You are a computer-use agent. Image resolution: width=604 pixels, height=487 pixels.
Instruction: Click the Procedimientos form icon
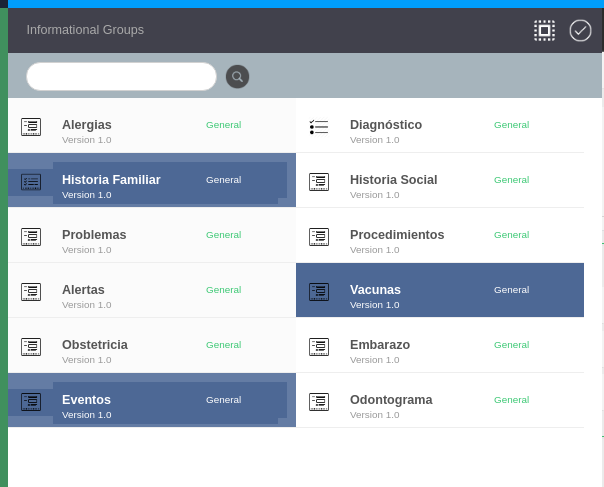[319, 237]
